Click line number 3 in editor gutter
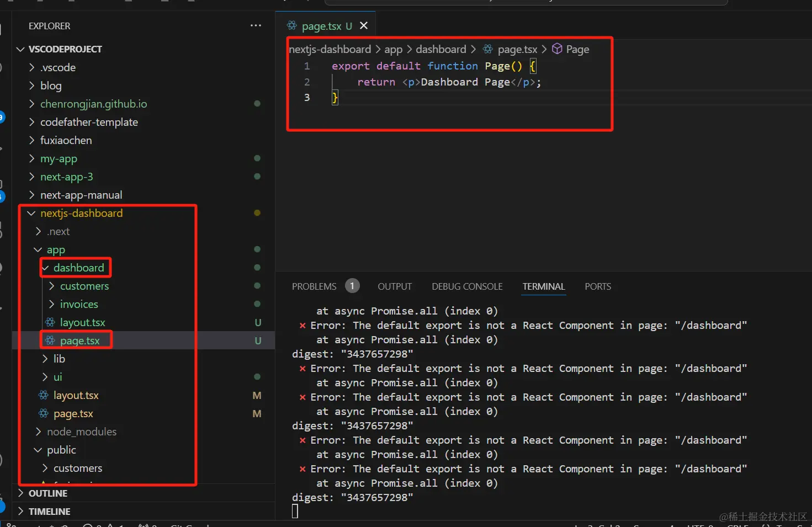812x527 pixels. [307, 98]
